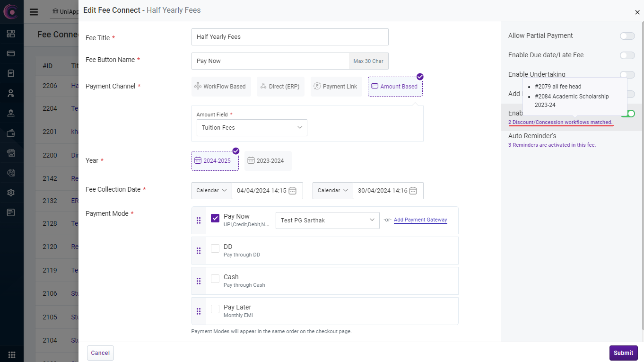Click the Add Payment Gateway link
This screenshot has width=644, height=362.
pyautogui.click(x=420, y=220)
